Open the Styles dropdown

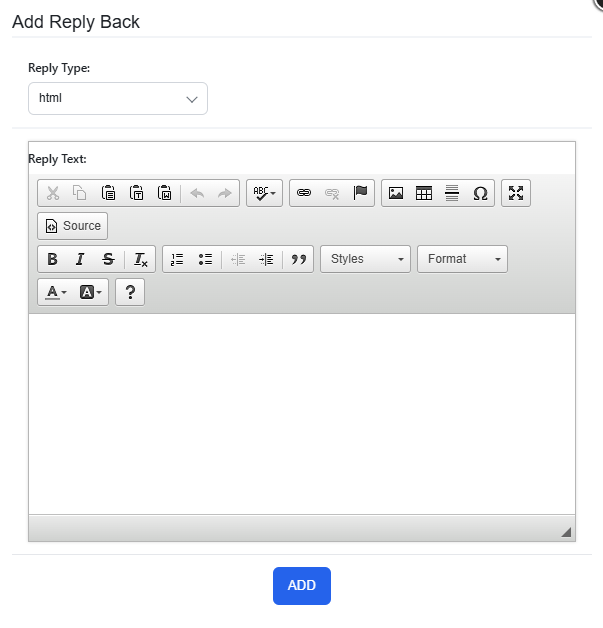[366, 259]
